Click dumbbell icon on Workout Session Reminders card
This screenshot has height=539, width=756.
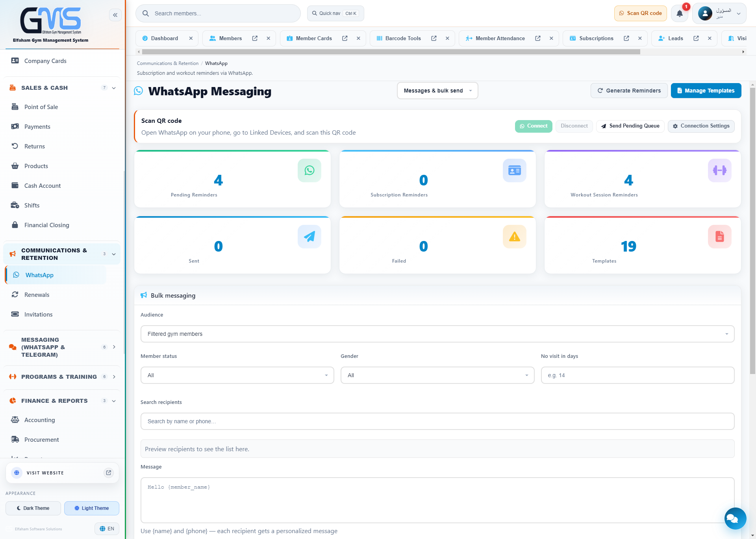tap(720, 170)
